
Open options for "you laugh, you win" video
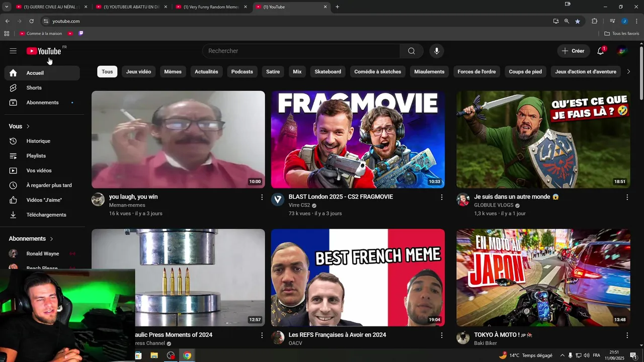[x=262, y=197]
